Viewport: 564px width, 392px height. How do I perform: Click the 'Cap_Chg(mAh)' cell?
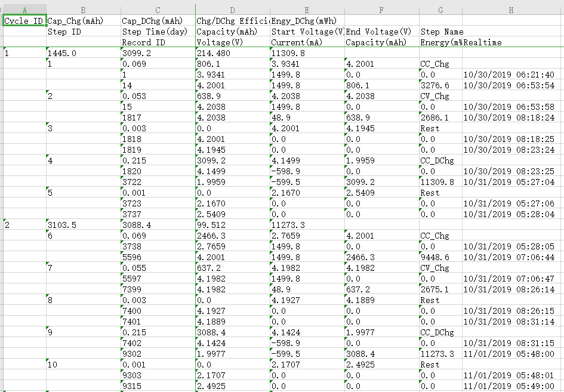point(84,20)
